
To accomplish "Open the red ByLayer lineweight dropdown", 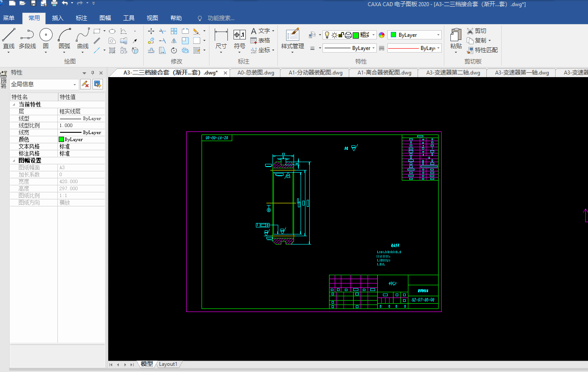I will 438,48.
